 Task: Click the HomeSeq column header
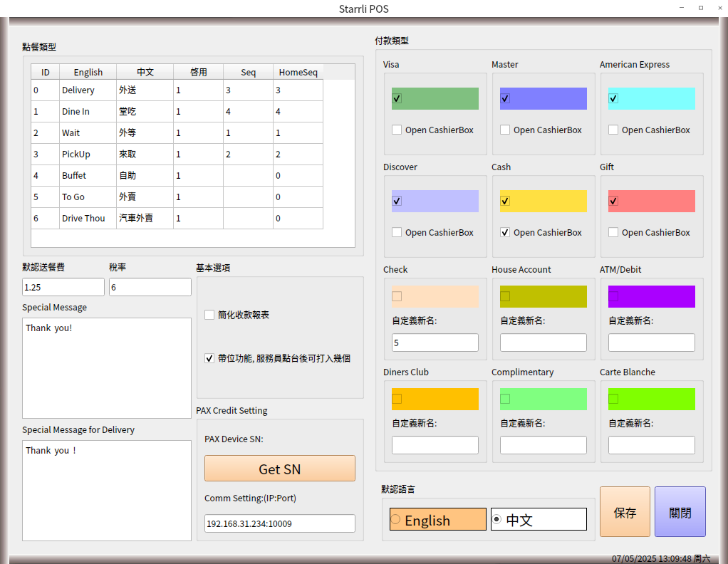click(x=298, y=72)
